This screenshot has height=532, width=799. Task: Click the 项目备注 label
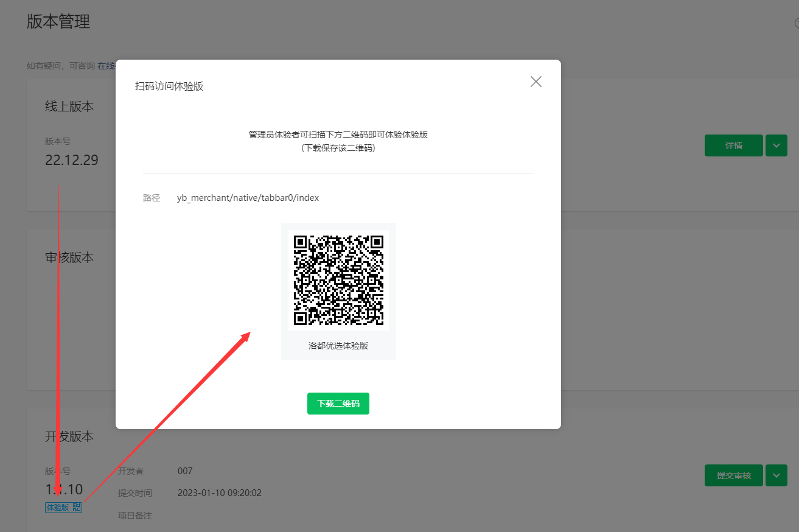pyautogui.click(x=135, y=516)
